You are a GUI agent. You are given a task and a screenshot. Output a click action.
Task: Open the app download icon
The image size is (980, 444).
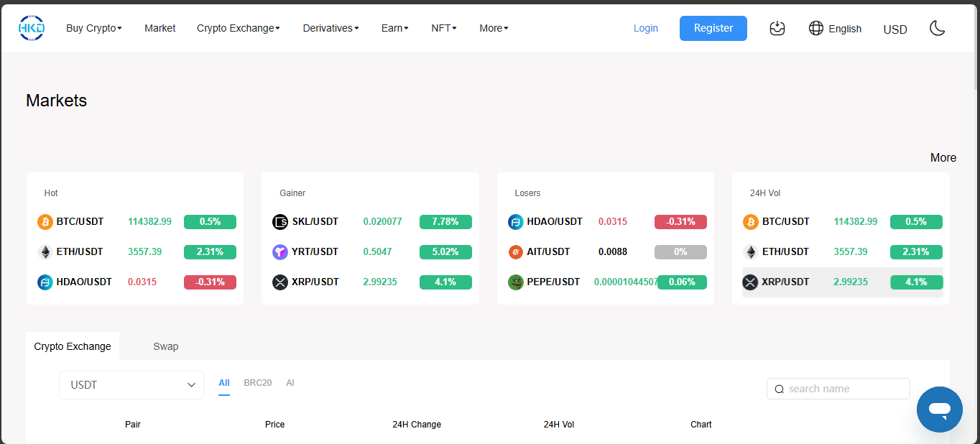(x=777, y=28)
